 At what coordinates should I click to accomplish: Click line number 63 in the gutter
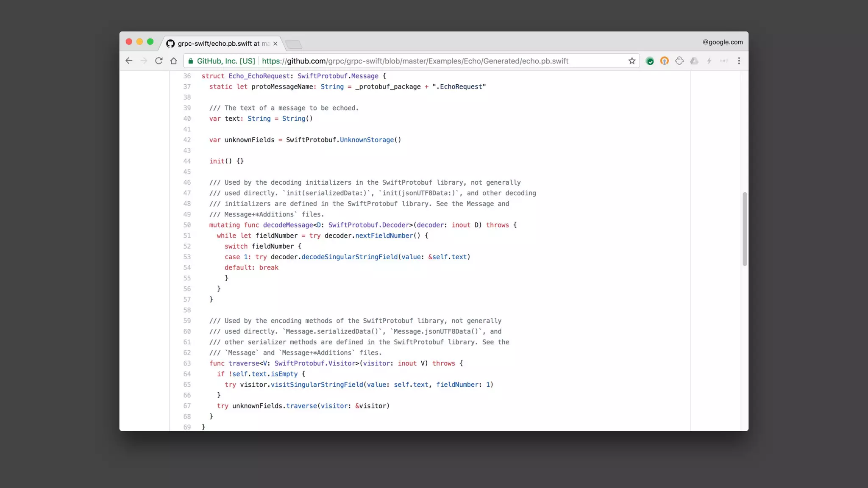pyautogui.click(x=187, y=363)
